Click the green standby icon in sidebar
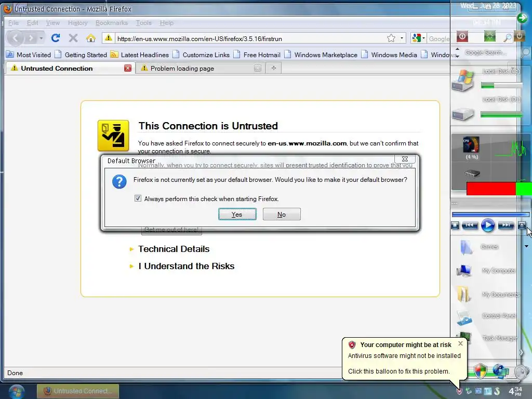The width and height of the screenshot is (532, 399). coord(489,36)
